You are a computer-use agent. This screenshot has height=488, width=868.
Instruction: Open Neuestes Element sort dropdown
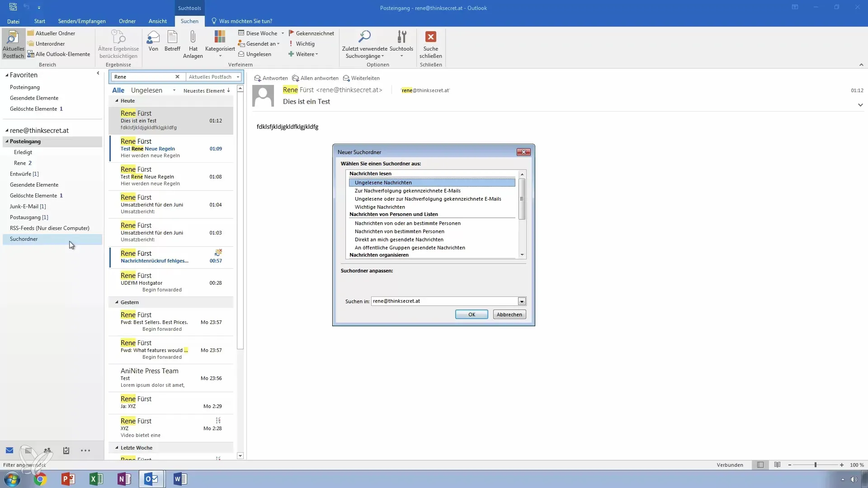(207, 91)
